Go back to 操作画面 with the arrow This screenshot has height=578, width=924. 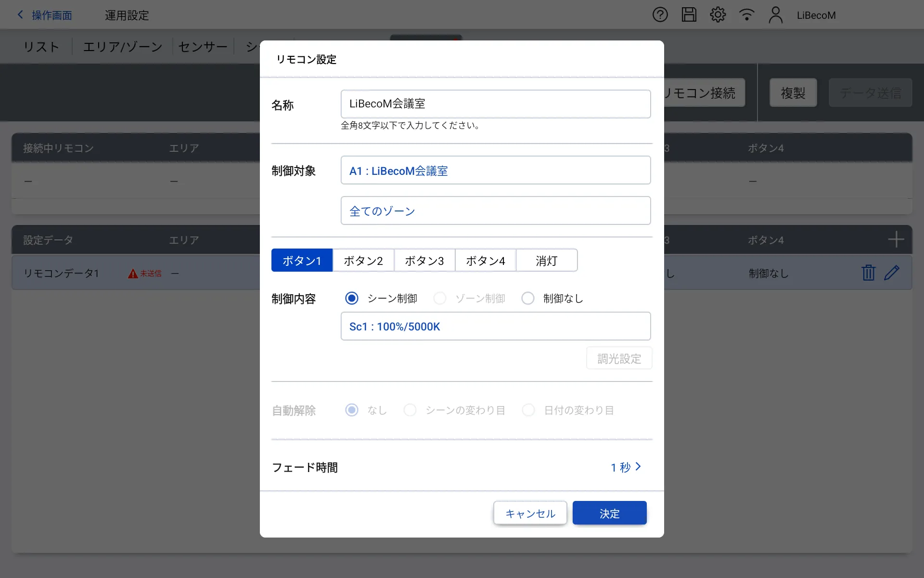pyautogui.click(x=21, y=15)
